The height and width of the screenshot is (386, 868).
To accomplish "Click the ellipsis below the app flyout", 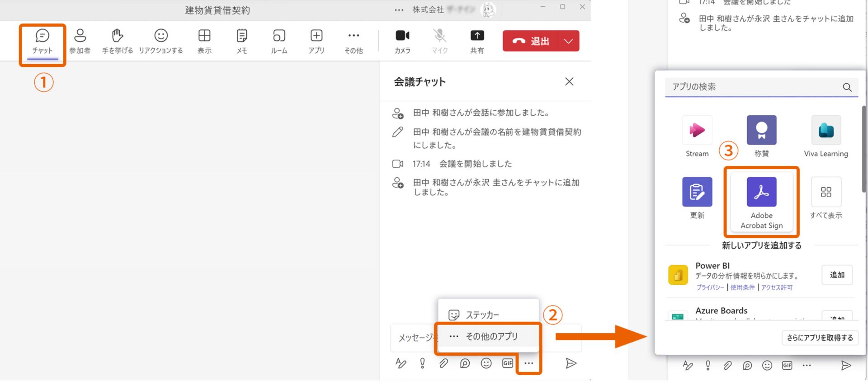I will 807,365.
